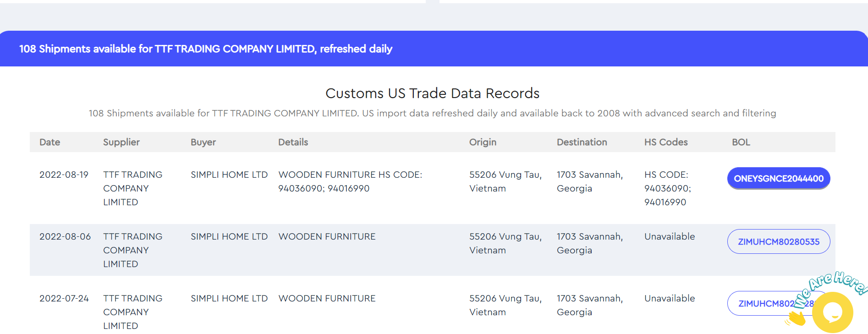Screen dimensions: 868x334
Task: Select the 2022-08-06 shipment date
Action: tap(65, 236)
